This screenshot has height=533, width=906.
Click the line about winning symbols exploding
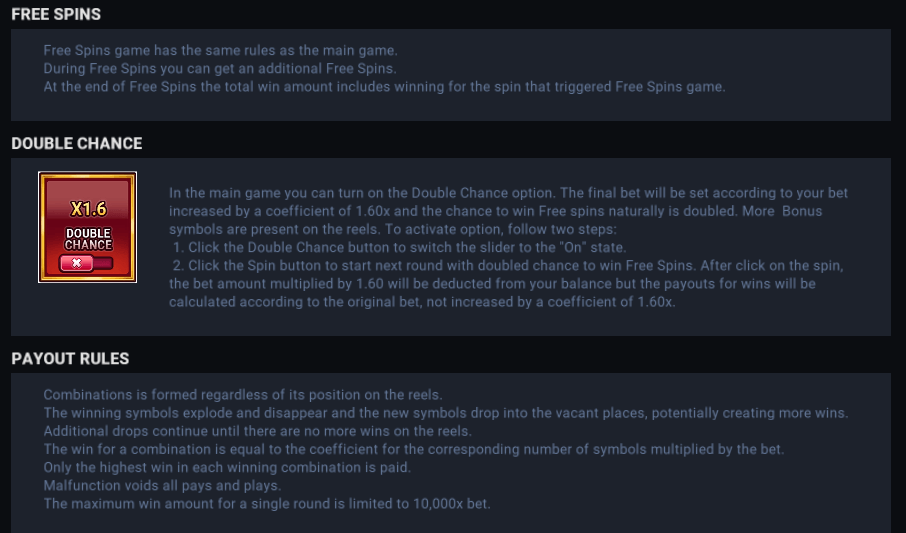tap(445, 413)
